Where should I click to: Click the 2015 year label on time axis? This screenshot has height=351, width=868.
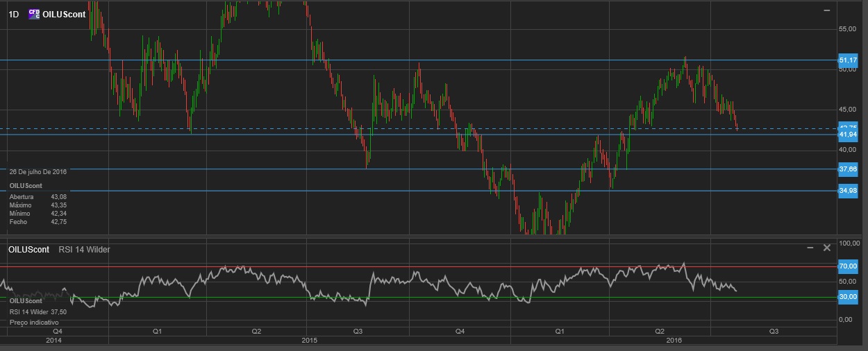pos(310,341)
